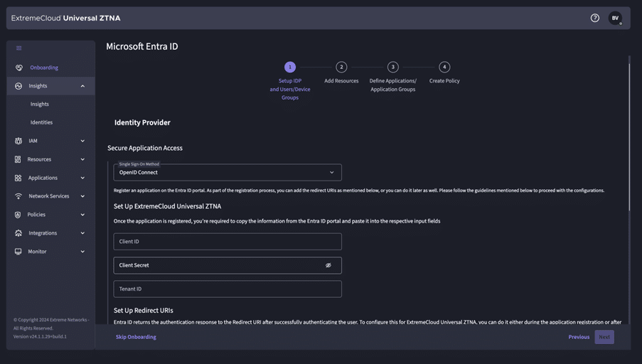This screenshot has width=642, height=364.
Task: Collapse the Insights section chevron
Action: point(82,86)
